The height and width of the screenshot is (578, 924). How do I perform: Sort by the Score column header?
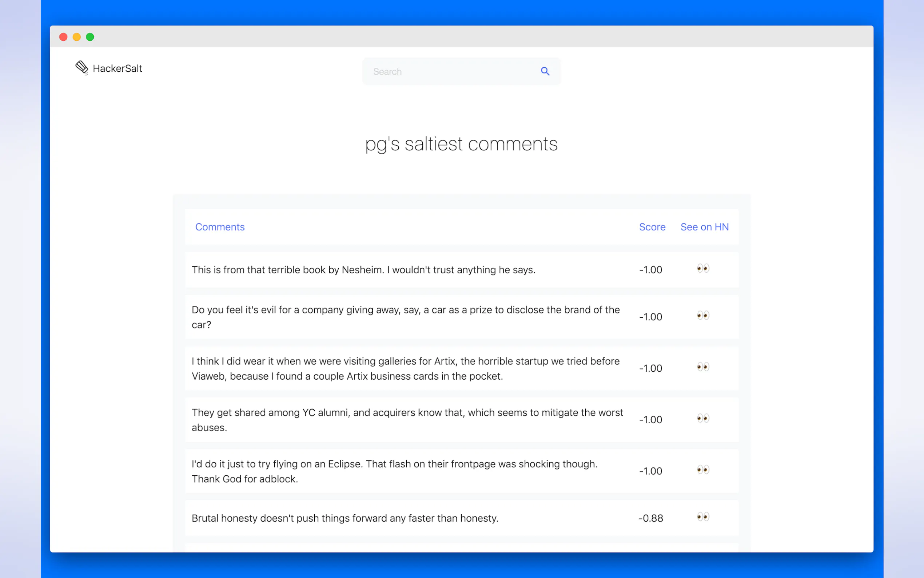point(652,227)
